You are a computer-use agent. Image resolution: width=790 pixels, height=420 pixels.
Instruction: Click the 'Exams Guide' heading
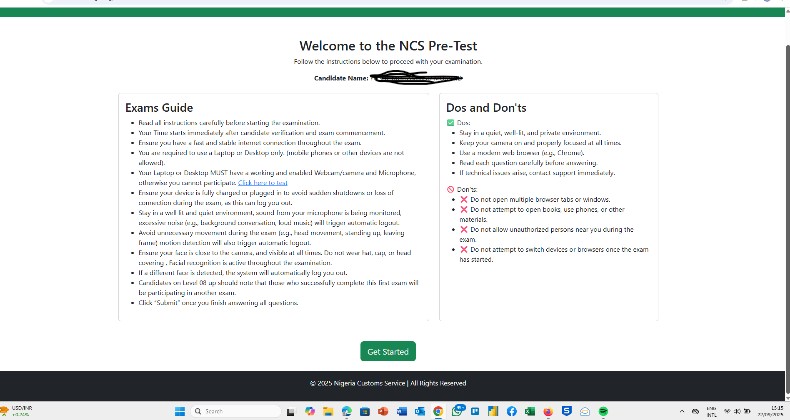click(x=159, y=108)
